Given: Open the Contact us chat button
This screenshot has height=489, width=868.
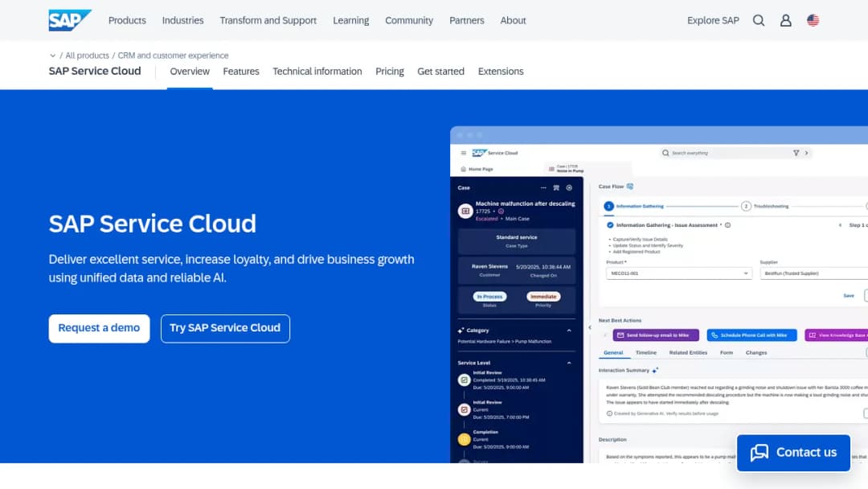Looking at the screenshot, I should coord(793,453).
